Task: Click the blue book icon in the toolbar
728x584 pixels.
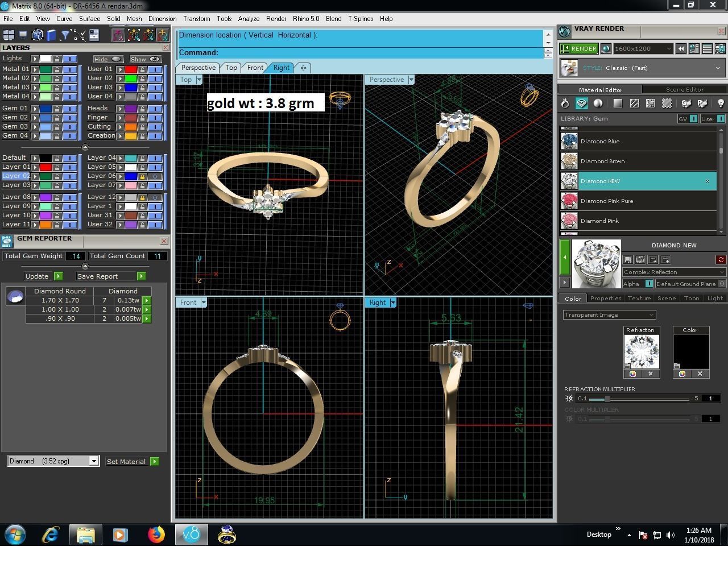Action: pyautogui.click(x=51, y=35)
